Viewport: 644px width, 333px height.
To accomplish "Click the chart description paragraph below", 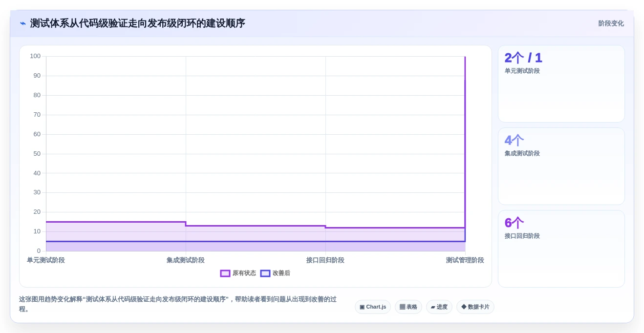I will tap(178, 304).
